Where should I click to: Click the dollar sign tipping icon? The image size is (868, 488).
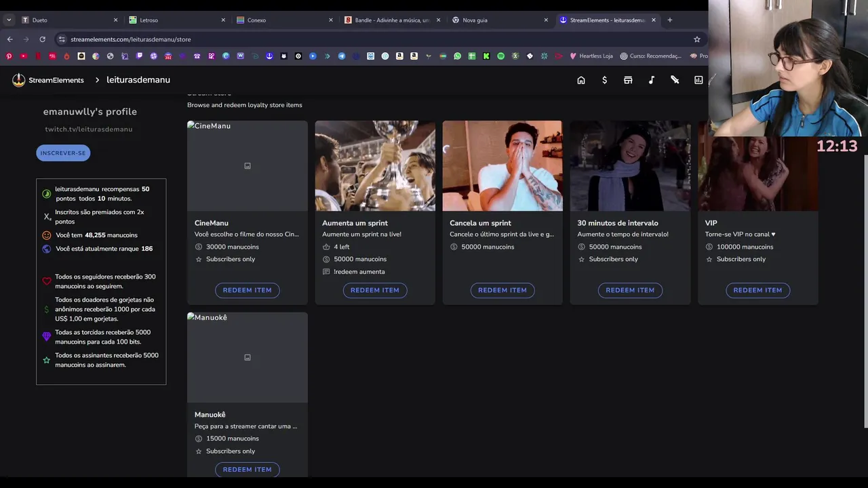(604, 80)
